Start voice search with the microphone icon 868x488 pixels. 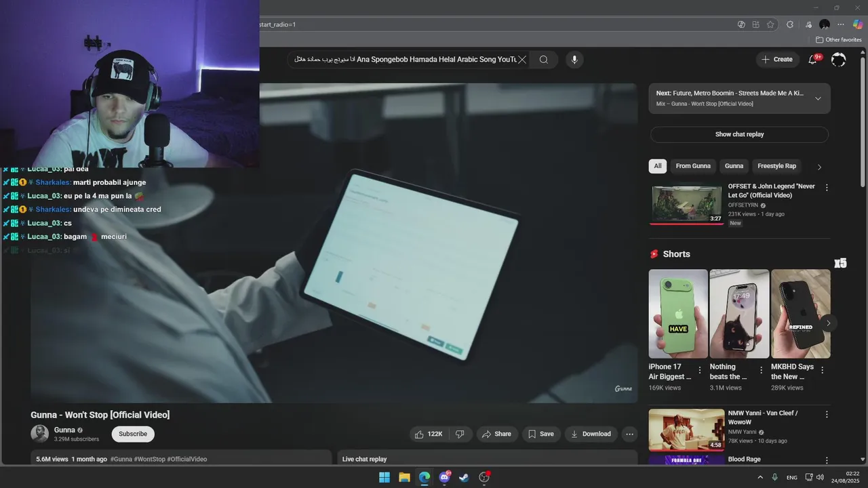point(574,60)
